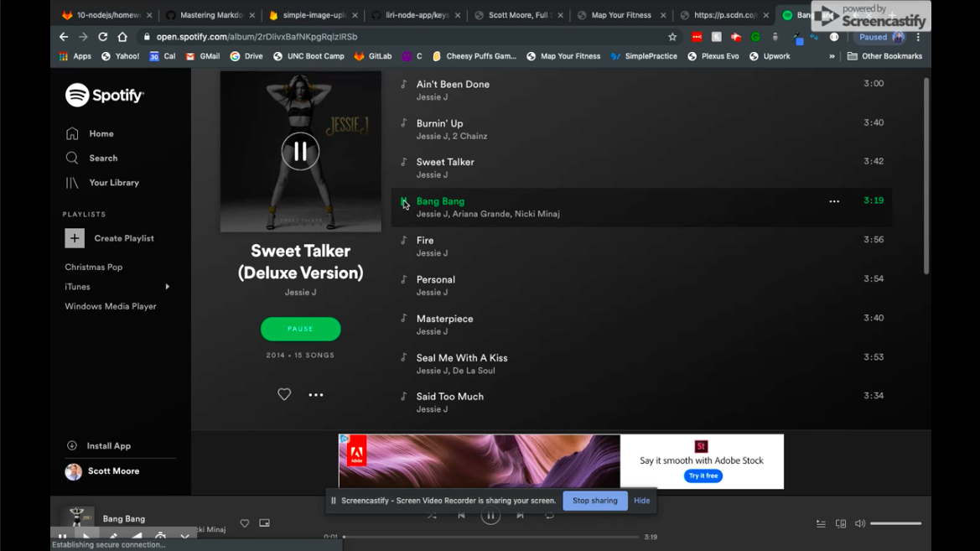
Task: Switch to the Scott Moore, Full tab
Action: click(x=519, y=15)
